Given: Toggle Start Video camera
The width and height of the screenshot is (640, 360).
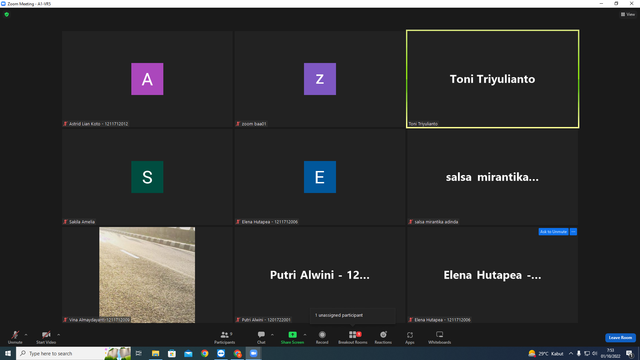Looking at the screenshot, I should pos(46,337).
